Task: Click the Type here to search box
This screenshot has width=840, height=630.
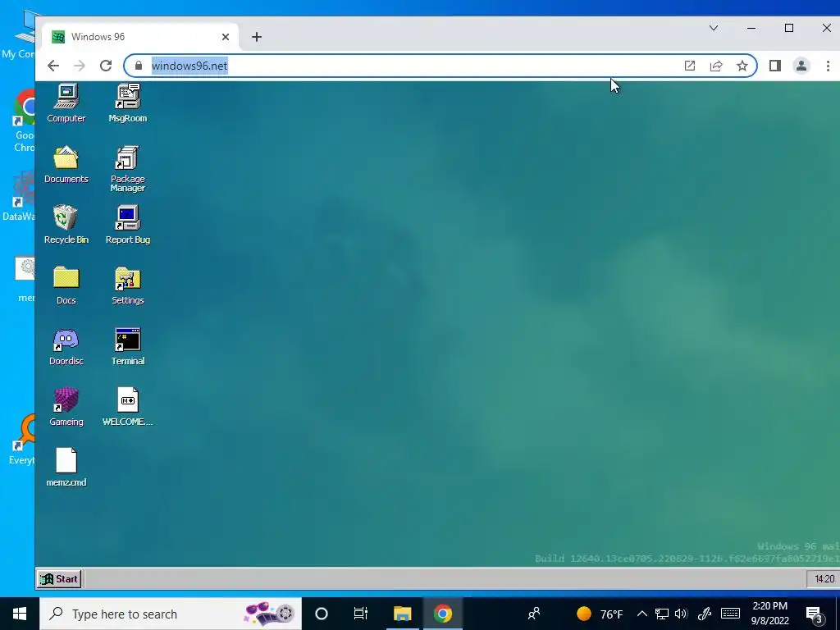Action: (x=171, y=614)
